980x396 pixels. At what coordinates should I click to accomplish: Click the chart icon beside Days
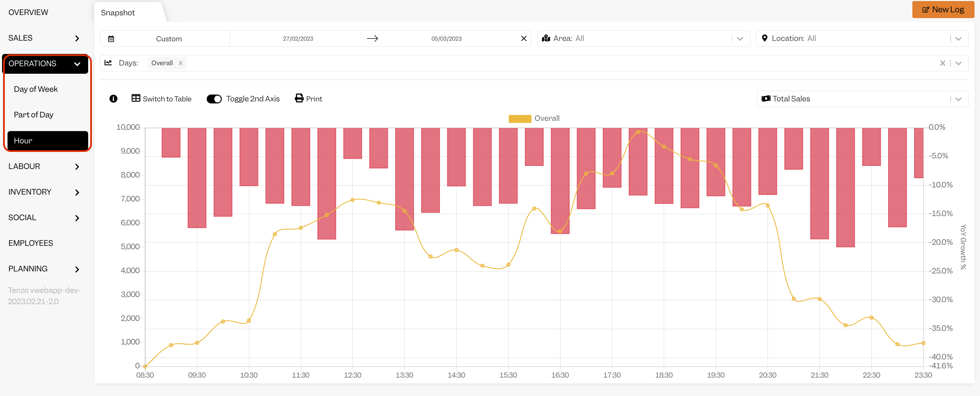click(108, 63)
